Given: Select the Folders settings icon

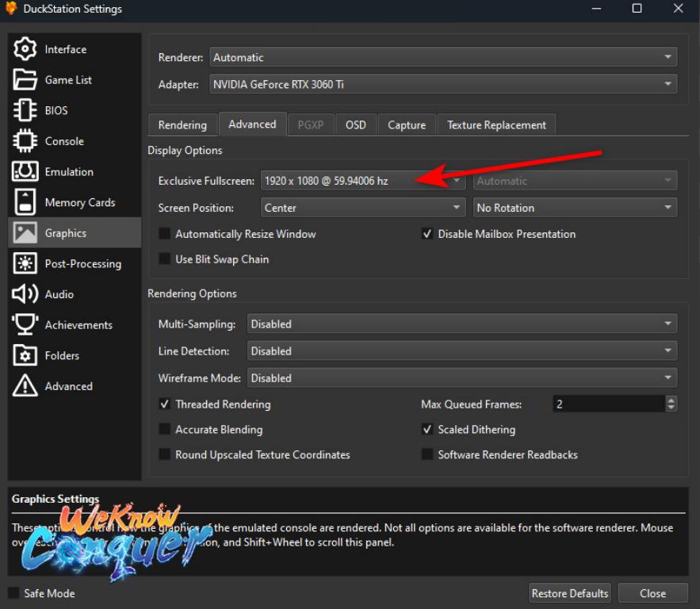Looking at the screenshot, I should coord(25,355).
